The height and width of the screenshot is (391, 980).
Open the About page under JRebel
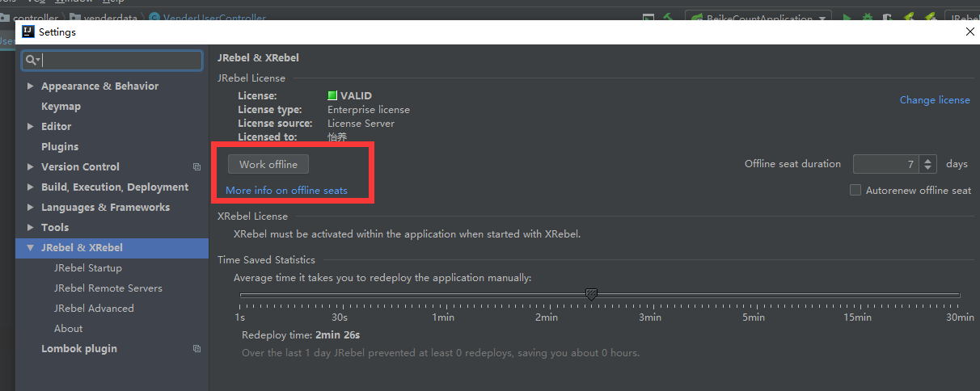pos(68,328)
